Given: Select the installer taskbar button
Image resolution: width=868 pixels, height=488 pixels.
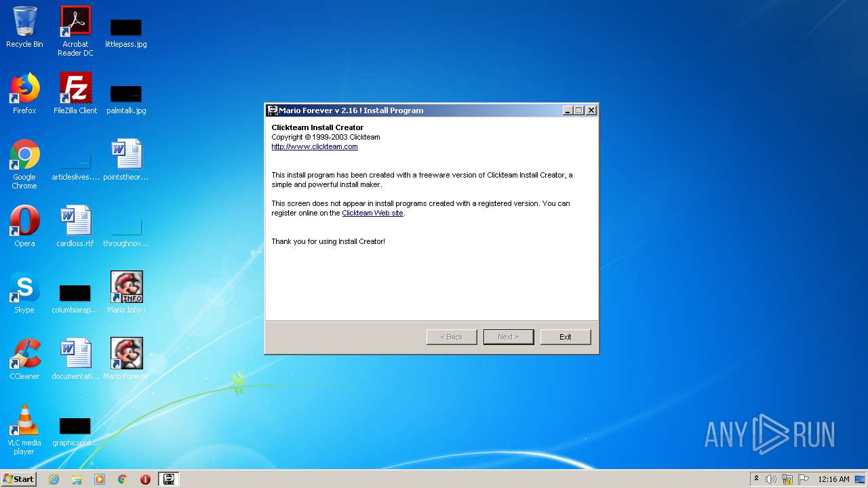Looking at the screenshot, I should pyautogui.click(x=169, y=479).
